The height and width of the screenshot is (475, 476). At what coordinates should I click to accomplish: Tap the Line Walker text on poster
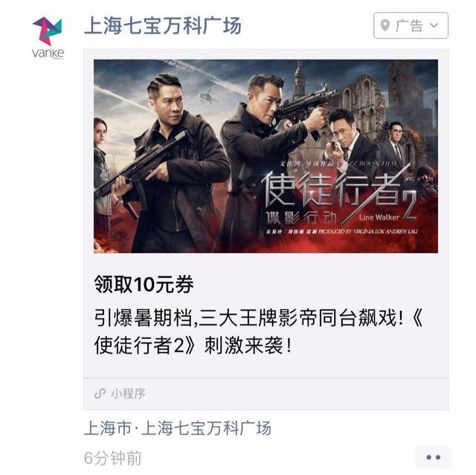coord(379,217)
